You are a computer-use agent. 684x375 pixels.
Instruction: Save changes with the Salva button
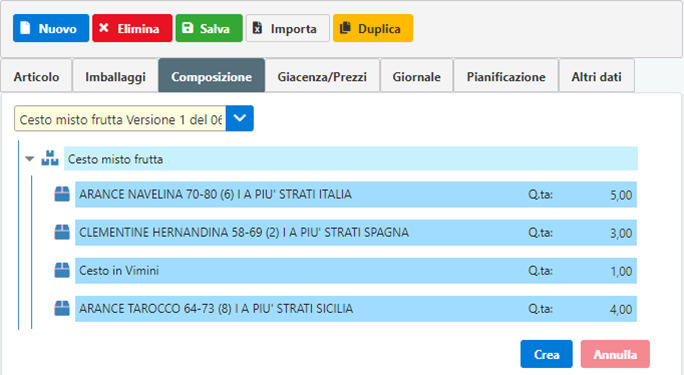[209, 28]
